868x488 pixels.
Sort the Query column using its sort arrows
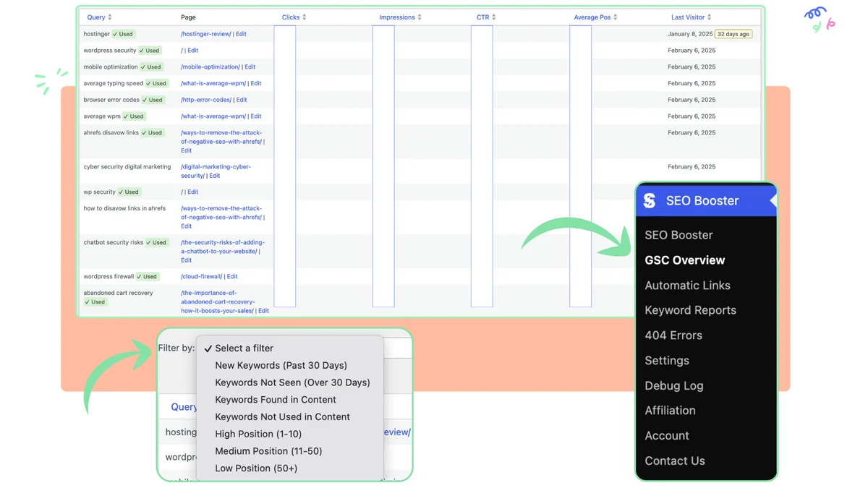tap(109, 17)
